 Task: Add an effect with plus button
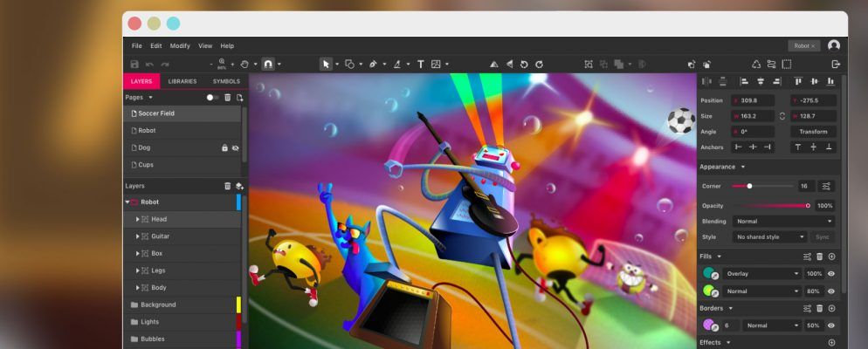831,343
